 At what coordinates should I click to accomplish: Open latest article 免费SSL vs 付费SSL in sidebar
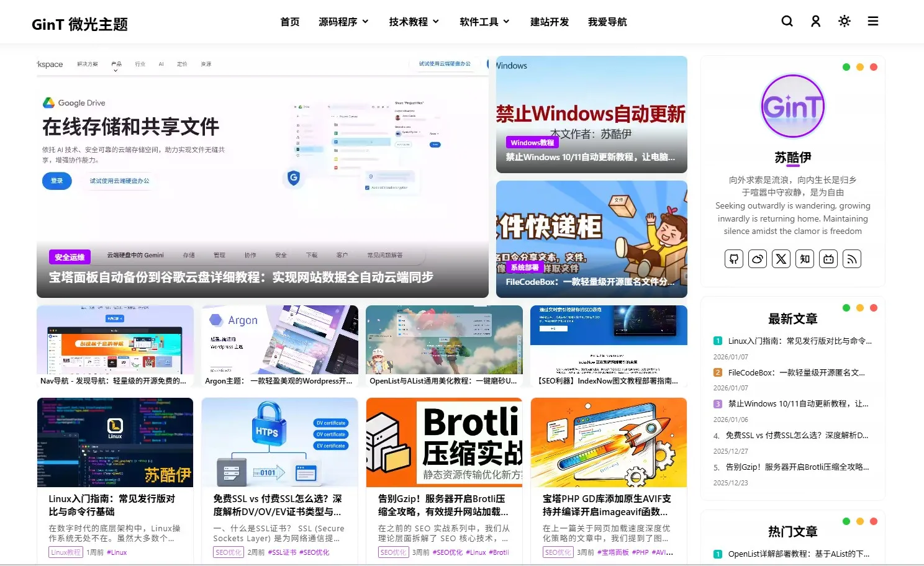pyautogui.click(x=797, y=435)
